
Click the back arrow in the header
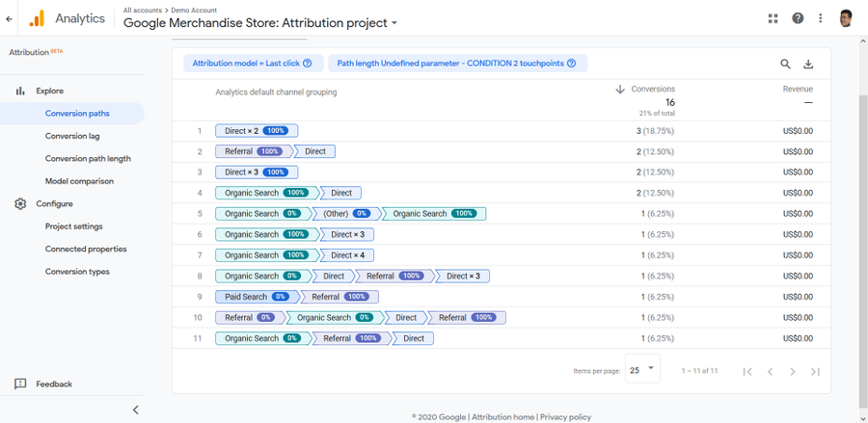coord(10,18)
